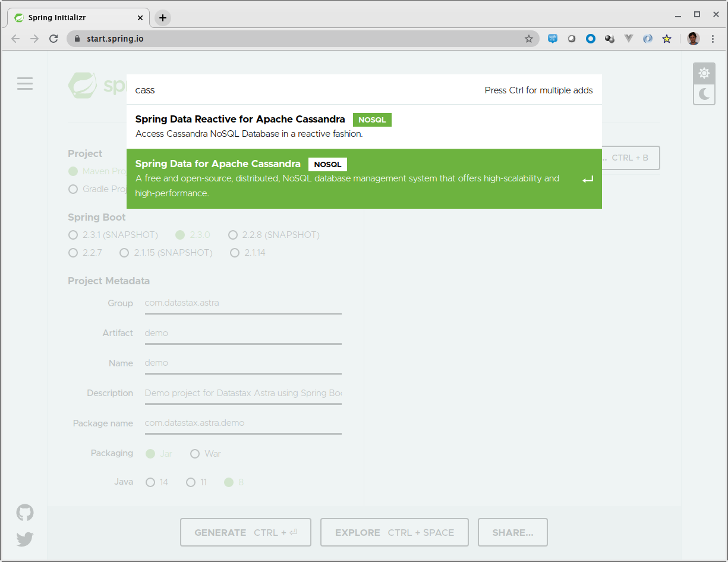
Task: Click the Name input field
Action: 243,363
